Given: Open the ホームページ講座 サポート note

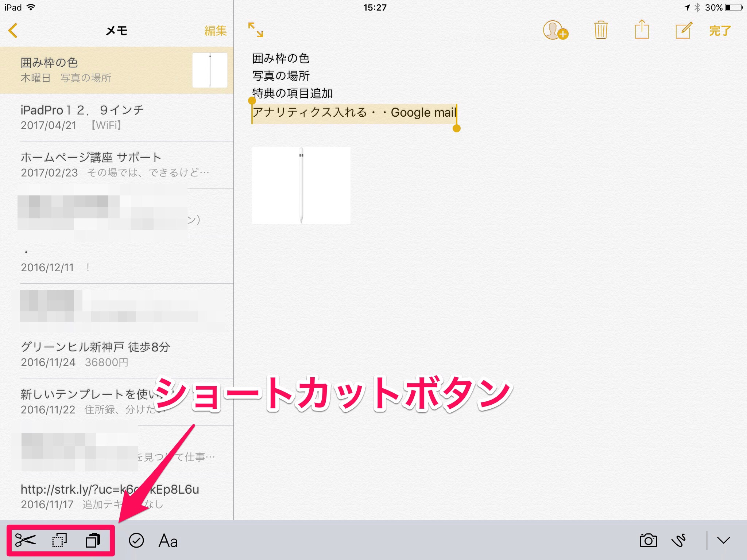Looking at the screenshot, I should click(117, 165).
